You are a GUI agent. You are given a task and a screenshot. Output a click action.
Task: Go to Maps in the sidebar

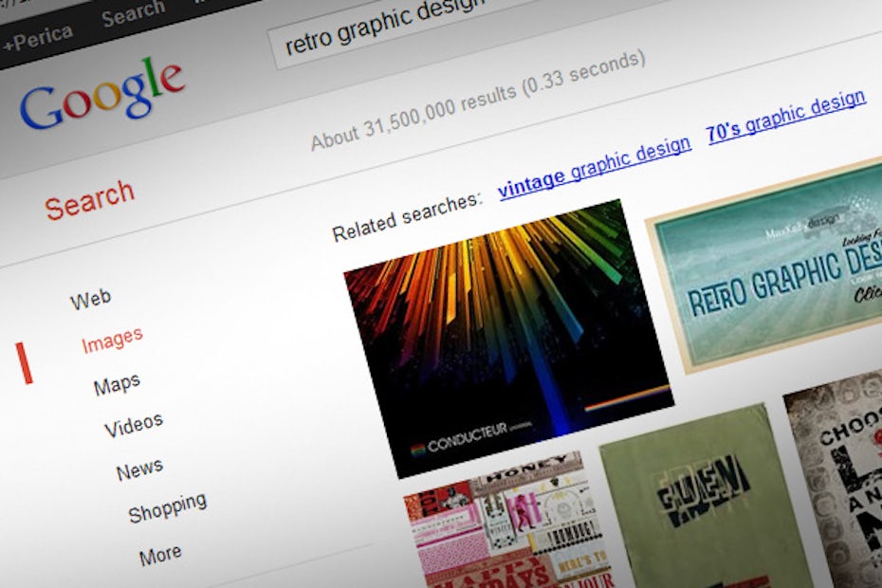pyautogui.click(x=117, y=385)
